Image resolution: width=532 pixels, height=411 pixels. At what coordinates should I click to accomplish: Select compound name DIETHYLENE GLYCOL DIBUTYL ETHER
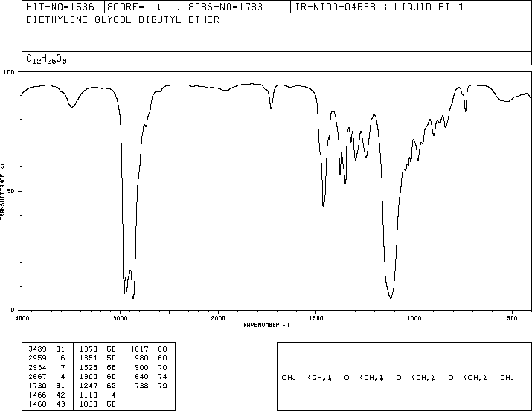click(123, 20)
